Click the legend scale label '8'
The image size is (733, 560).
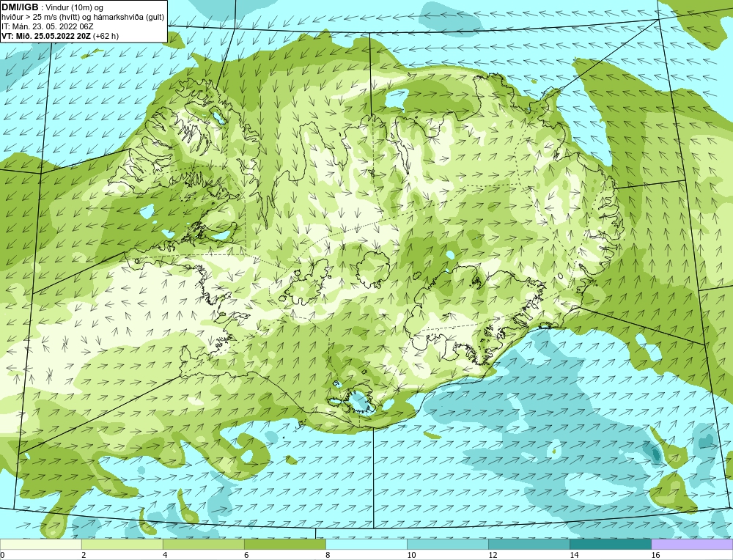tap(327, 556)
